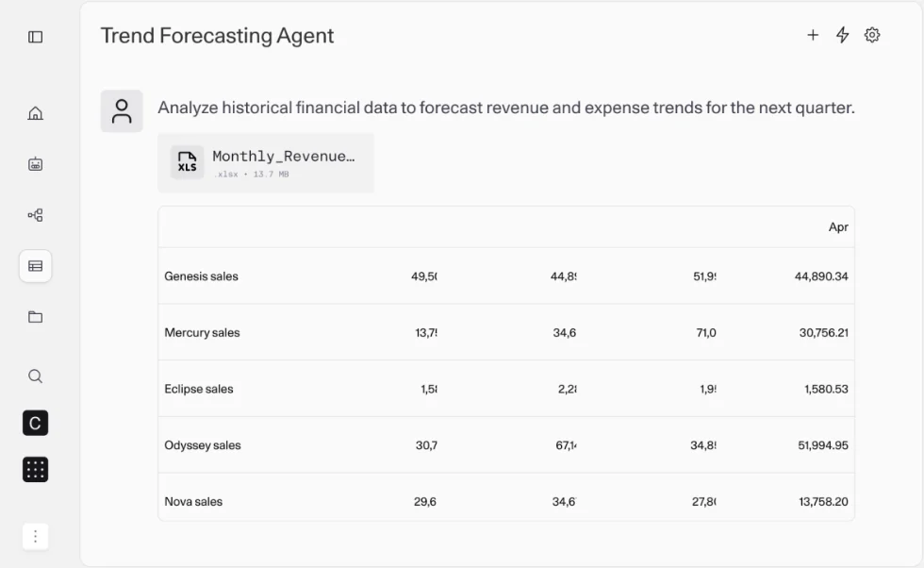This screenshot has width=924, height=568.
Task: Open the dotted grid apps icon
Action: point(36,470)
